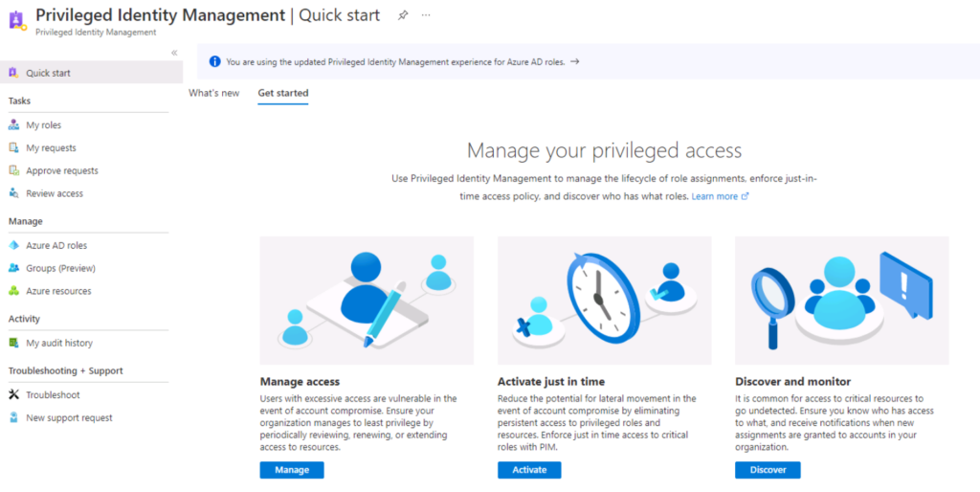Select the Get started tab
The image size is (980, 492).
click(283, 93)
